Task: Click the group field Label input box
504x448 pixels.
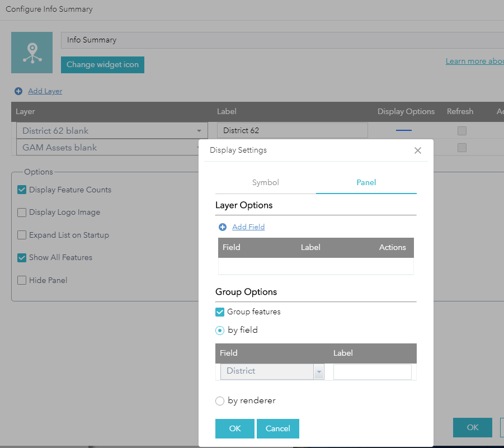Action: point(372,372)
